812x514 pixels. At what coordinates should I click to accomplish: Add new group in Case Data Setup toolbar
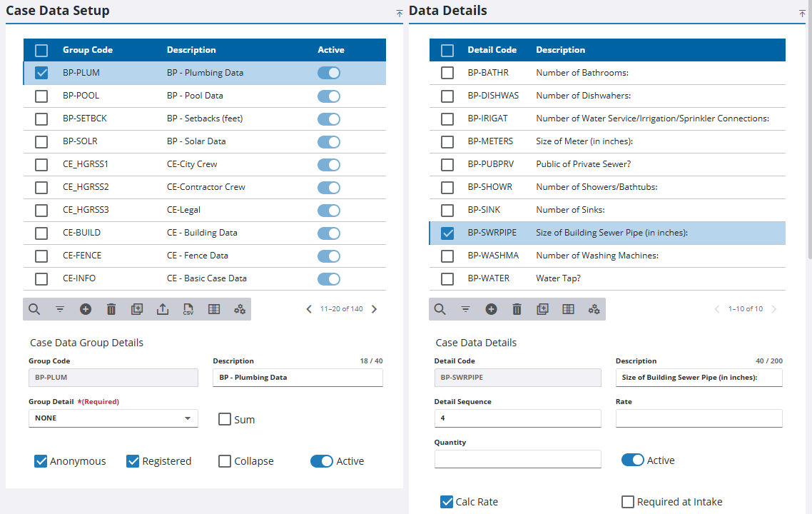point(86,309)
